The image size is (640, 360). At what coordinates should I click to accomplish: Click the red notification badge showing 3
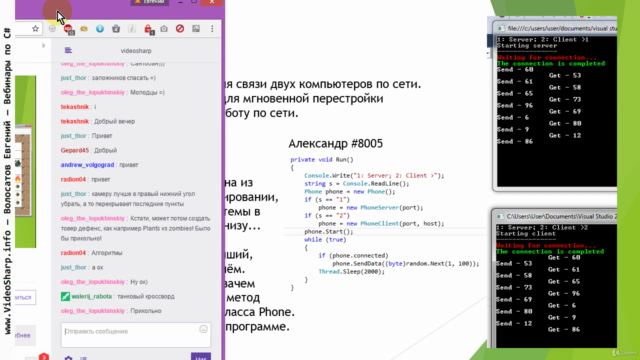click(x=44, y=357)
